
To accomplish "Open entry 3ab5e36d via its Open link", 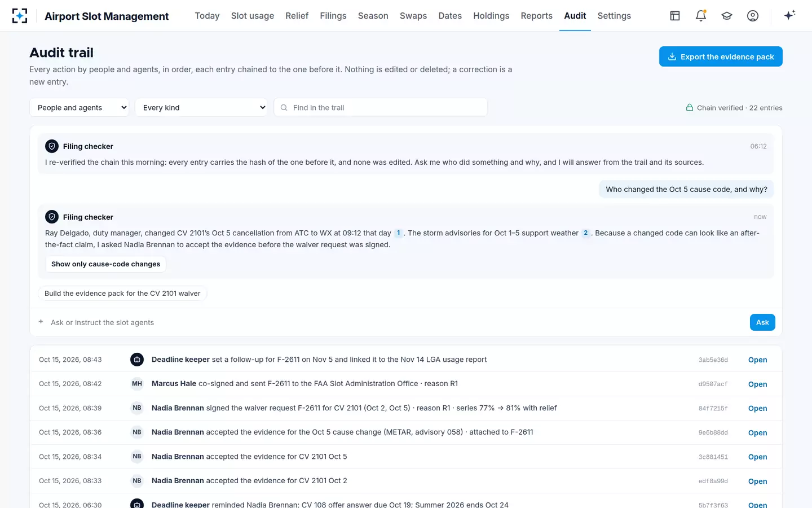I will 757,360.
